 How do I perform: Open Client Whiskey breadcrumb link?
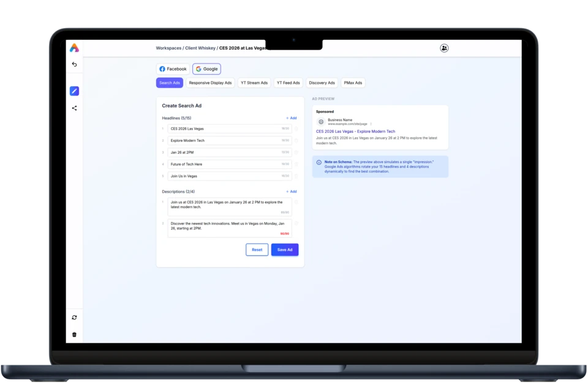click(200, 48)
